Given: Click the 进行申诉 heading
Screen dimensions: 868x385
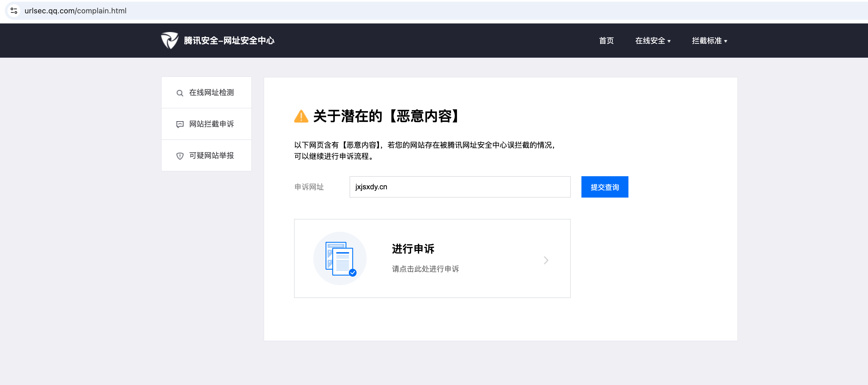Looking at the screenshot, I should (x=413, y=249).
